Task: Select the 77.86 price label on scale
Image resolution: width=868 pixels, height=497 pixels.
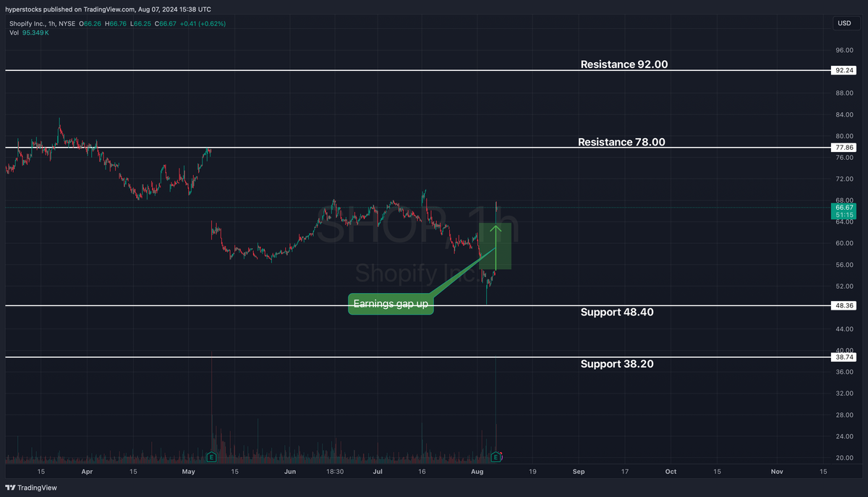Action: (x=845, y=147)
